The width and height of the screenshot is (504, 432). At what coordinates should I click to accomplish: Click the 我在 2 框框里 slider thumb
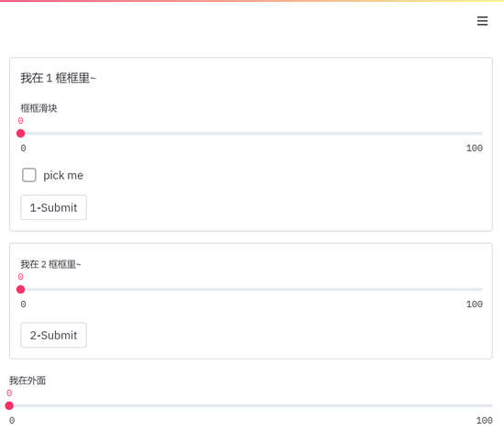pyautogui.click(x=20, y=290)
